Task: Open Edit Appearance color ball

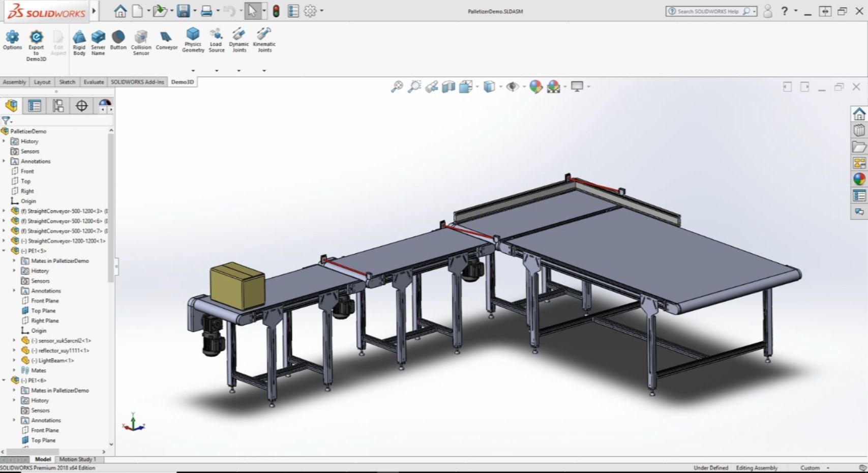Action: (535, 87)
